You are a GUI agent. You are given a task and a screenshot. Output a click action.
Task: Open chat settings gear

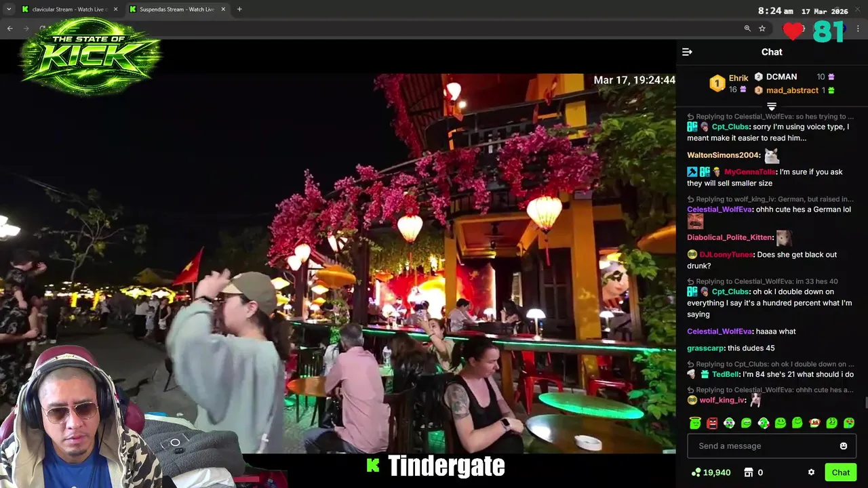(x=811, y=472)
